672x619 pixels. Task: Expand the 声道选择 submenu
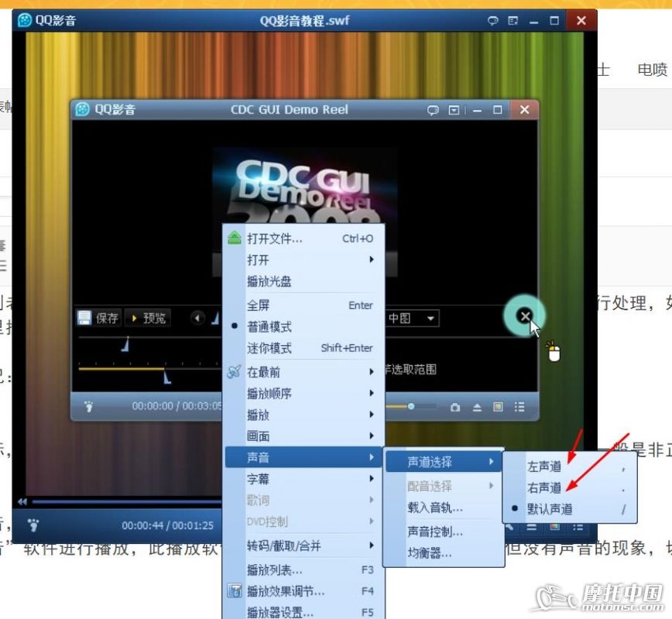444,462
